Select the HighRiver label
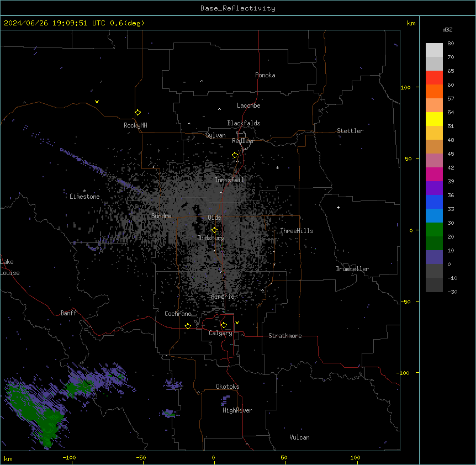Image resolution: width=476 pixels, height=465 pixels. (x=237, y=410)
